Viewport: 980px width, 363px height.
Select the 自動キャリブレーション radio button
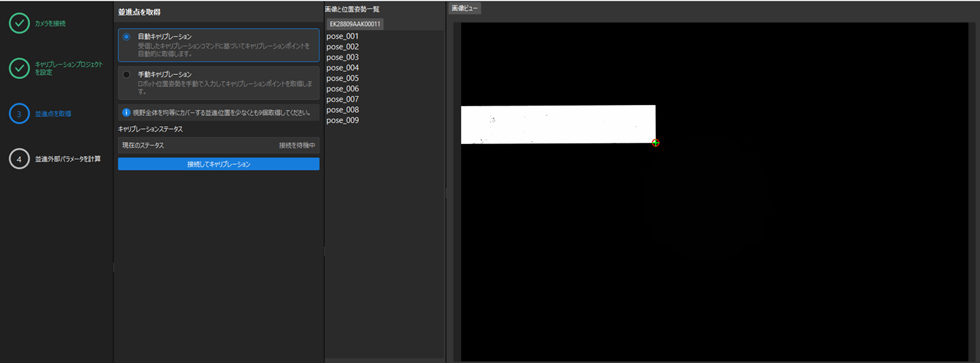click(126, 37)
